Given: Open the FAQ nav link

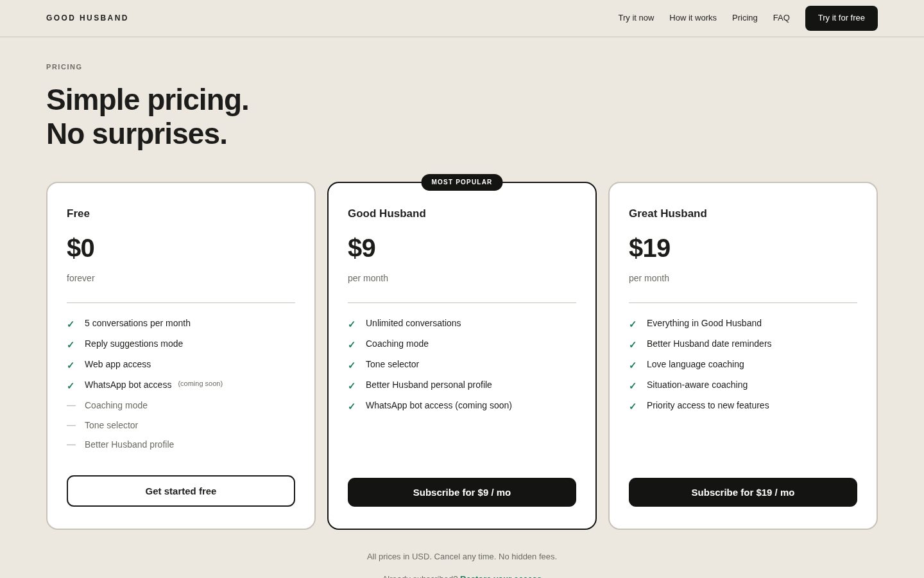Looking at the screenshot, I should click(782, 18).
